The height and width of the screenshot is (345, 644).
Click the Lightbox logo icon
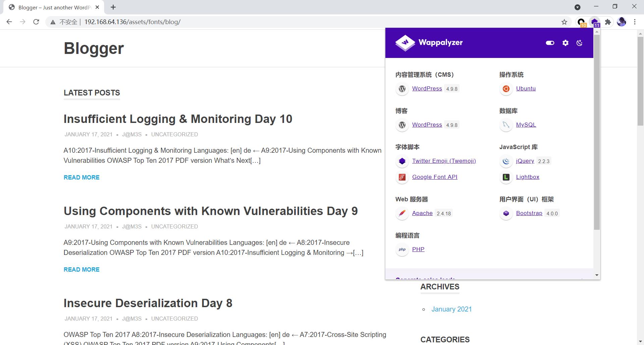click(506, 177)
